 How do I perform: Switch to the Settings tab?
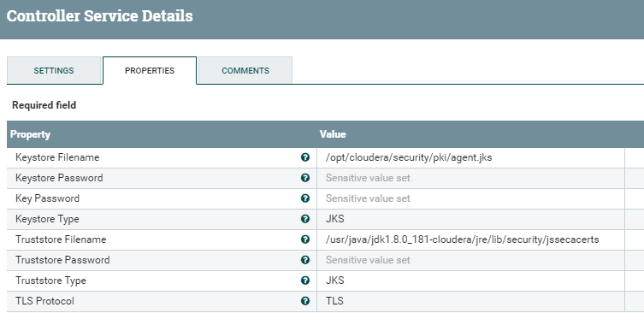tap(54, 70)
